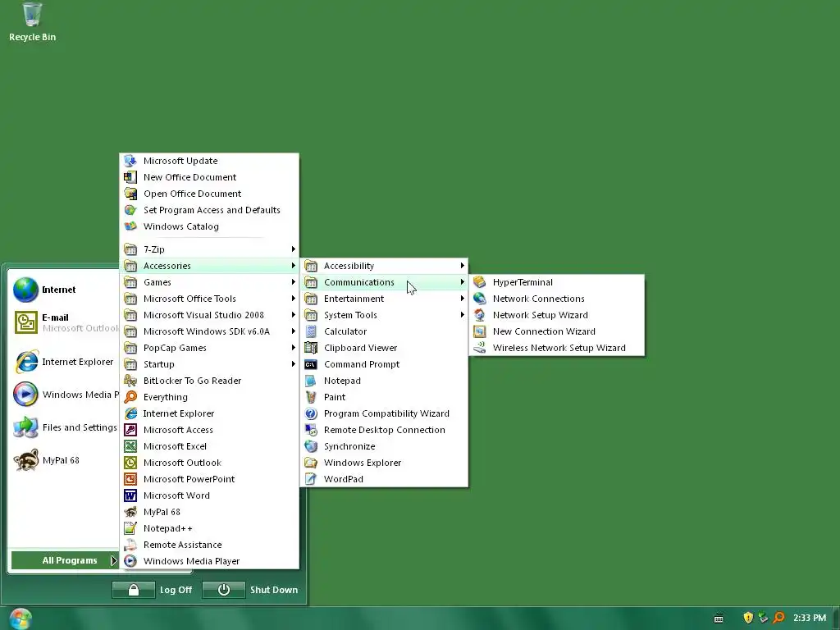Click the Start orb on the taskbar
The image size is (840, 630).
(x=21, y=619)
